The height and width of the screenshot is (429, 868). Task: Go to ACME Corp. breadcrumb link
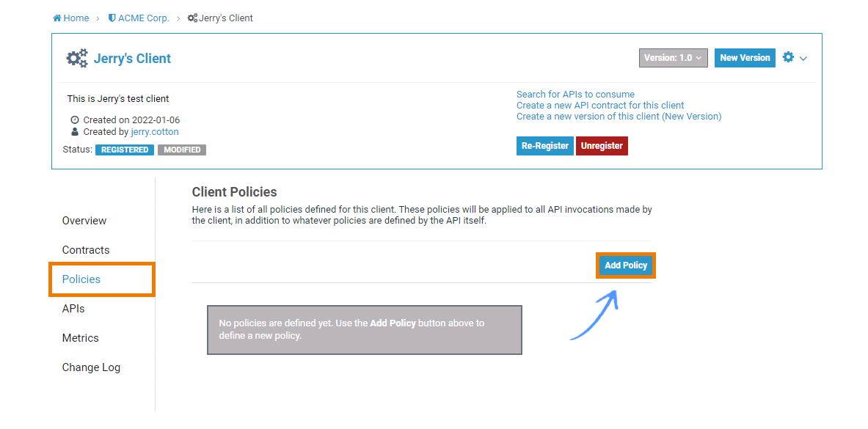(143, 18)
